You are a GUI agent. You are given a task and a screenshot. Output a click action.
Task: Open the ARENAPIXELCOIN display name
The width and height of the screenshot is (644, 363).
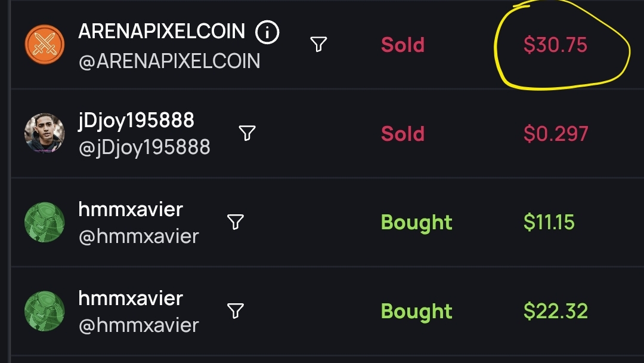[x=162, y=32]
